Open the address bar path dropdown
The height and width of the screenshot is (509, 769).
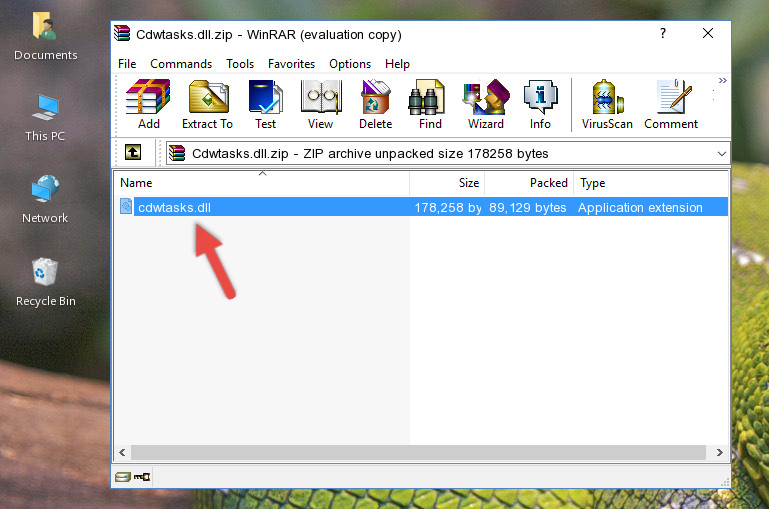click(721, 153)
